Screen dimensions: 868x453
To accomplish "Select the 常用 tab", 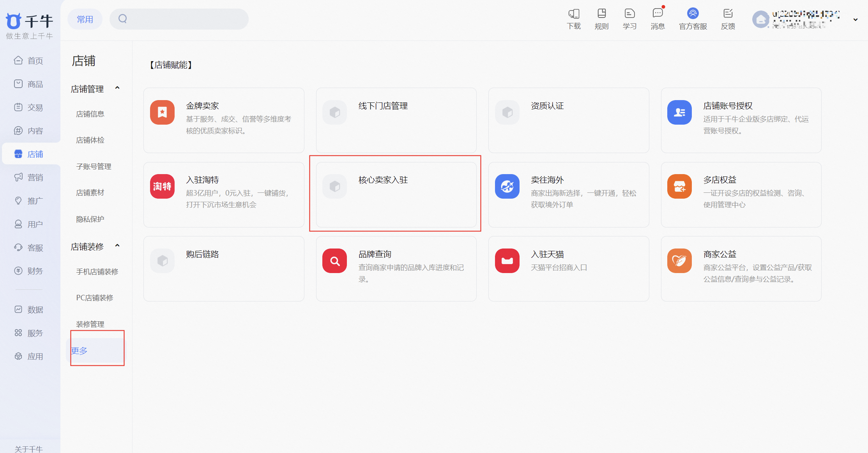I will click(85, 19).
